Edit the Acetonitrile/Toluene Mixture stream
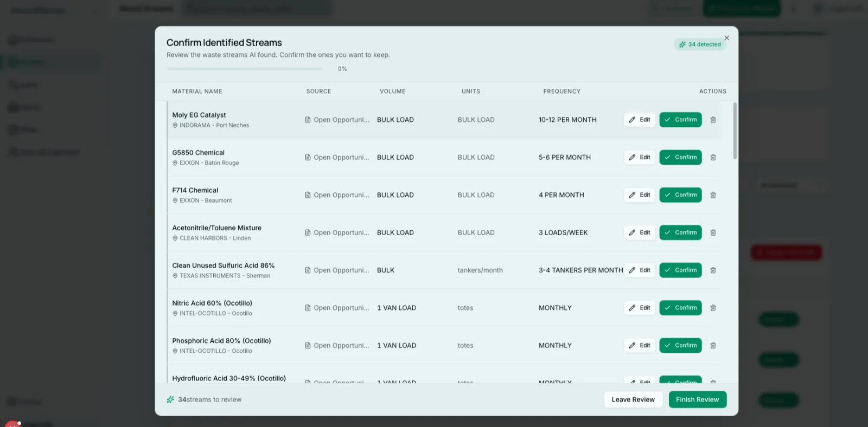The height and width of the screenshot is (427, 868). 640,232
